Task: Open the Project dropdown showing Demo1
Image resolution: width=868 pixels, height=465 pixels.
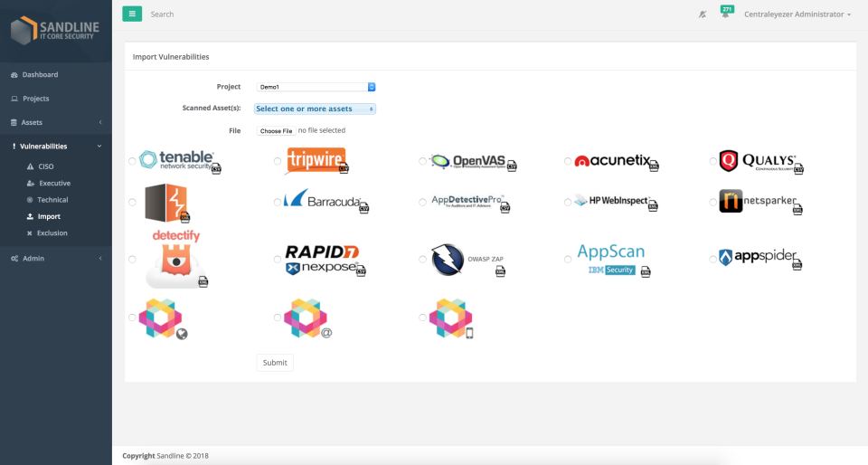Action: [316, 87]
